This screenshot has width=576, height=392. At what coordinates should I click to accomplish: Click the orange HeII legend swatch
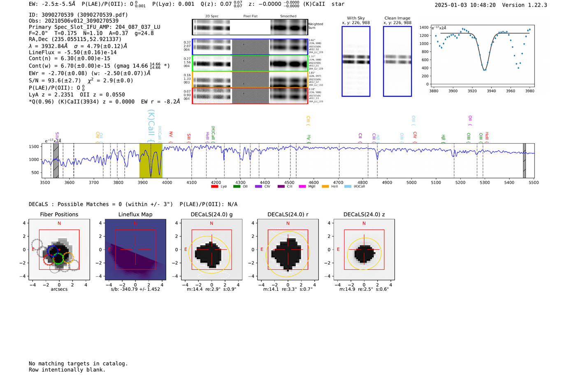pos(325,187)
